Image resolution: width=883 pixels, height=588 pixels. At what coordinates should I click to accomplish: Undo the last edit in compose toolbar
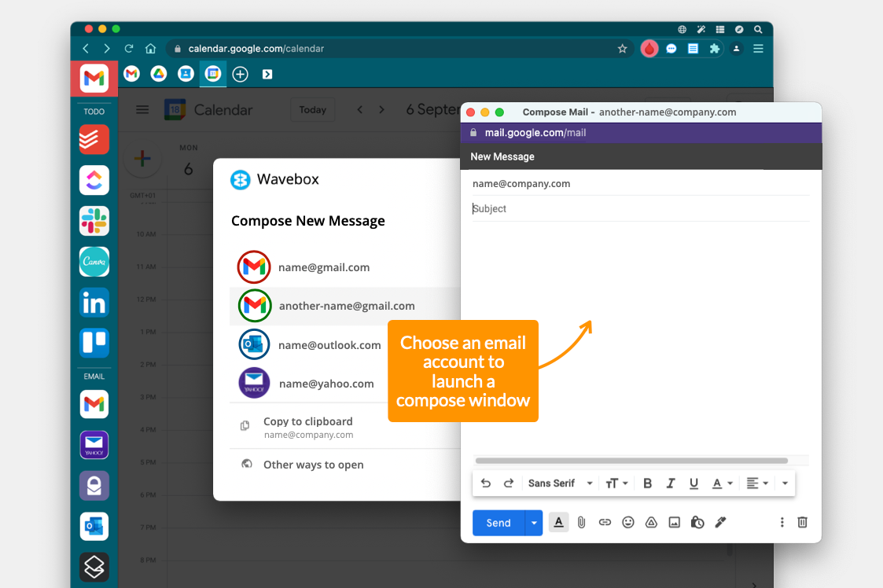point(485,483)
